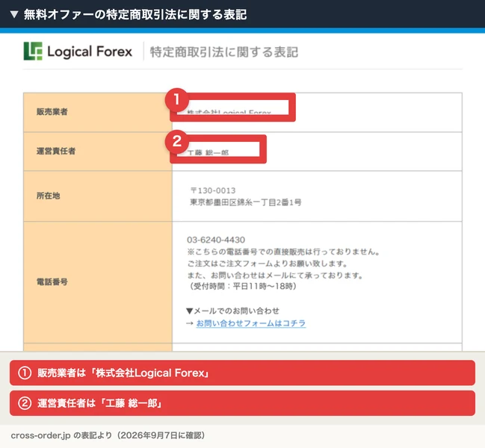Select the phone number 03-6240-4430
Screen dimensions: 485x448
pyautogui.click(x=216, y=240)
